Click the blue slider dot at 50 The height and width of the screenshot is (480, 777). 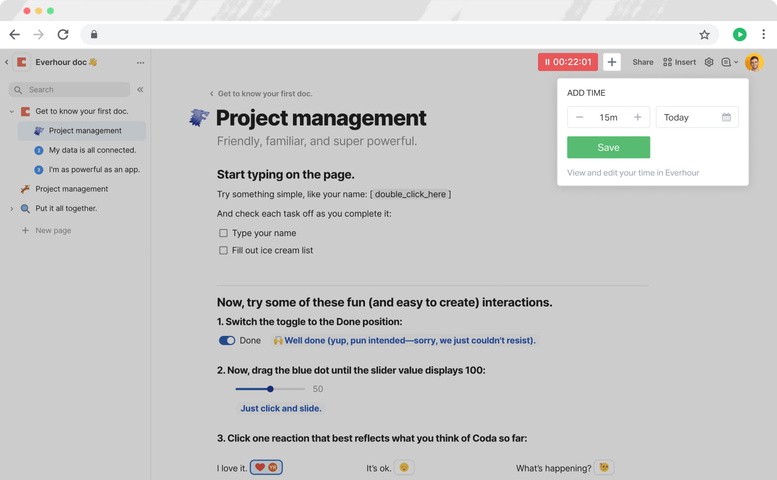(x=270, y=389)
